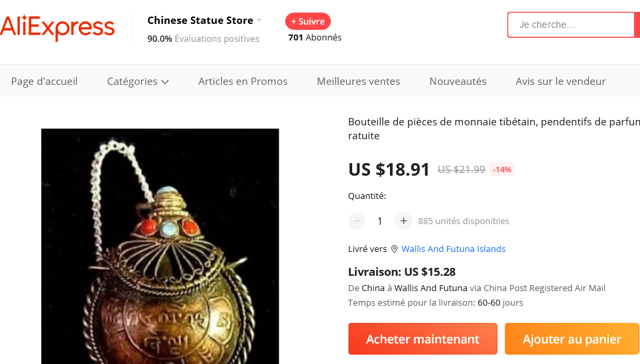Increase quantity with the plus icon

[x=403, y=221]
